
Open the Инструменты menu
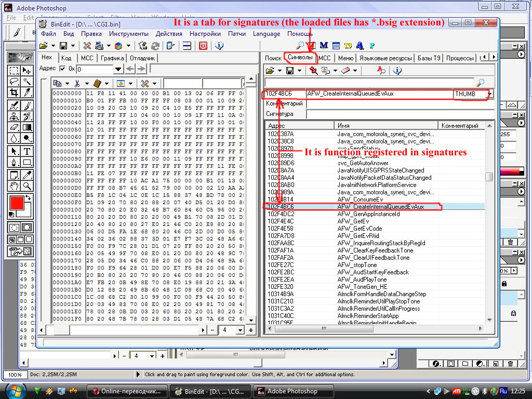(x=129, y=34)
